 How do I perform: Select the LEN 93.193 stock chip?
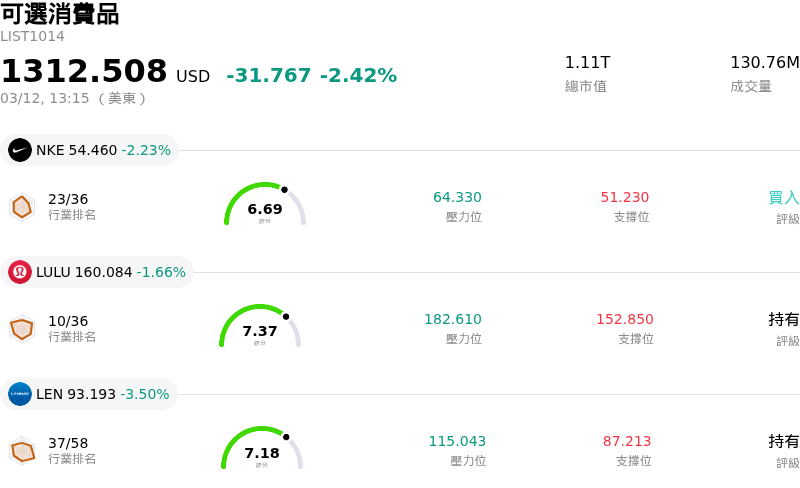(90, 394)
